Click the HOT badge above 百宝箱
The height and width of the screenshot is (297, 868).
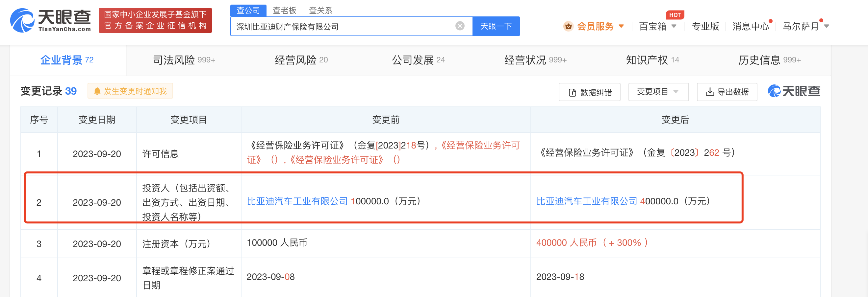coord(675,15)
